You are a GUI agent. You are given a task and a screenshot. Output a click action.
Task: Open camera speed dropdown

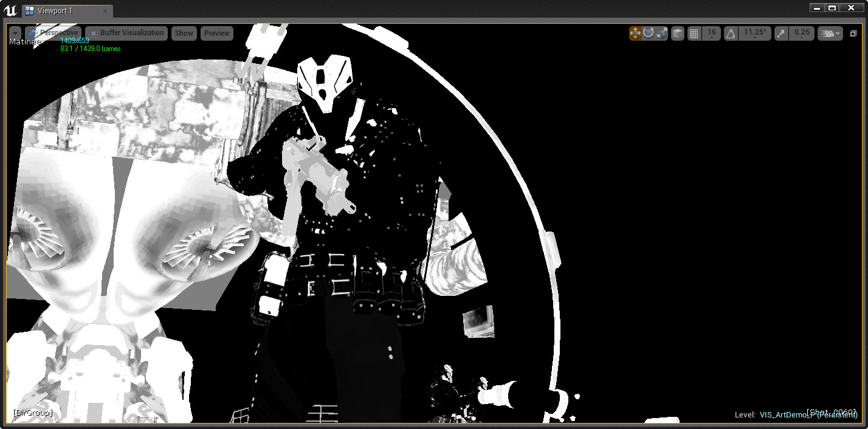(x=830, y=33)
